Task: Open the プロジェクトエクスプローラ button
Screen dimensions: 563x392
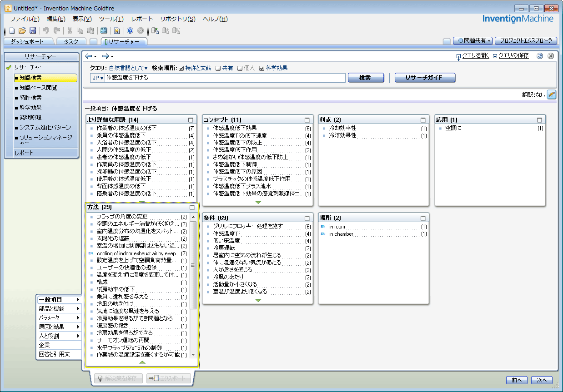Action: pos(526,40)
